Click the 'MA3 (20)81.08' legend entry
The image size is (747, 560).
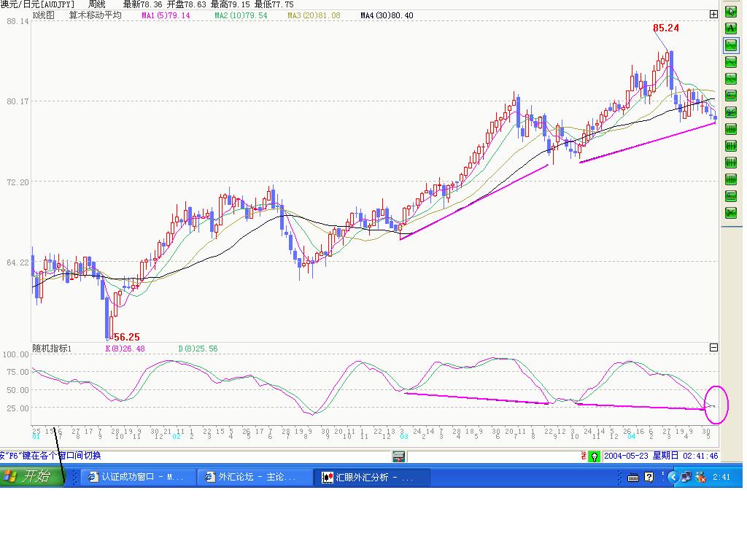[x=314, y=16]
